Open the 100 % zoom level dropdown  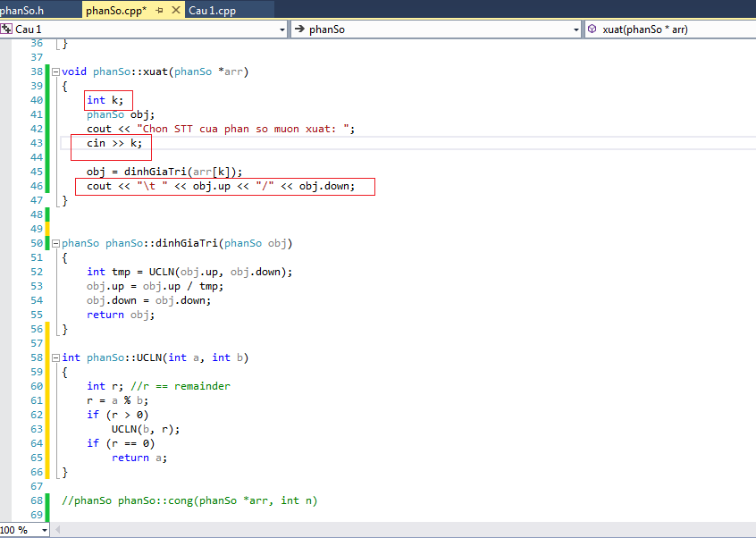click(x=44, y=530)
